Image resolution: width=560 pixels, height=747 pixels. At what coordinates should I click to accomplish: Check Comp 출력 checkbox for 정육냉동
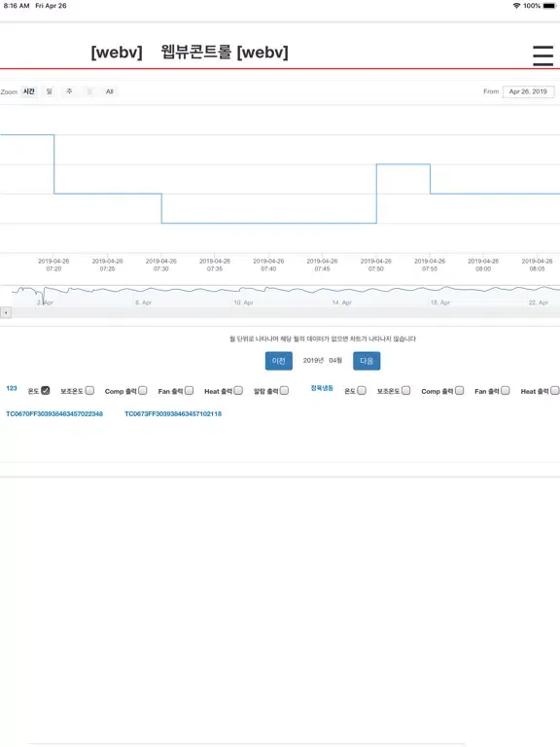[460, 391]
